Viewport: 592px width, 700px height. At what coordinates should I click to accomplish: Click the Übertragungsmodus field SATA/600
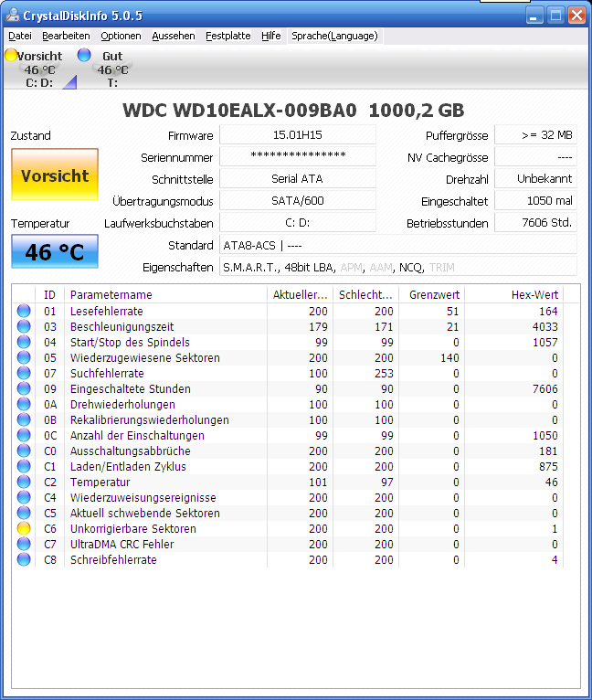[x=297, y=200]
